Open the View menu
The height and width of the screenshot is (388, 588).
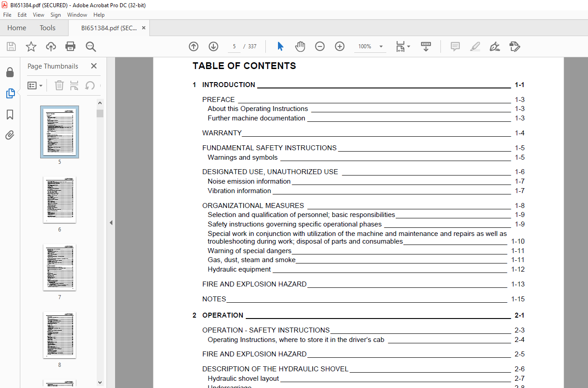[38, 15]
